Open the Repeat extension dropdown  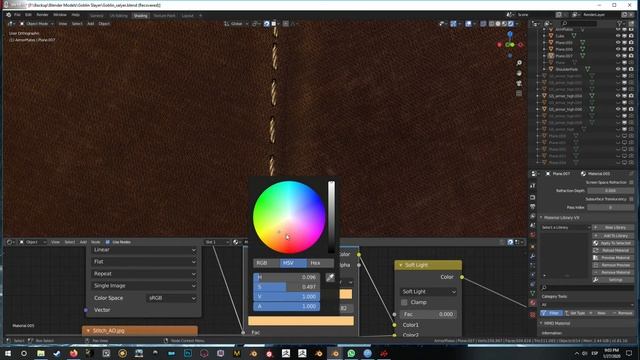click(144, 274)
